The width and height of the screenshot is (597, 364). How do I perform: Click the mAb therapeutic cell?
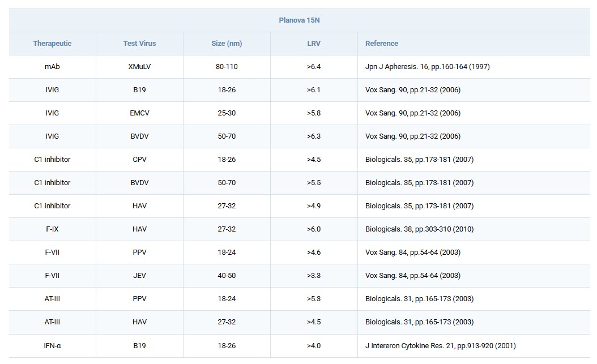pyautogui.click(x=52, y=67)
